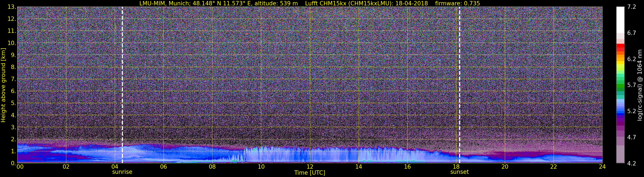This screenshot has width=644, height=177.
Task: Click the dashed white sunset line
Action: [460, 85]
